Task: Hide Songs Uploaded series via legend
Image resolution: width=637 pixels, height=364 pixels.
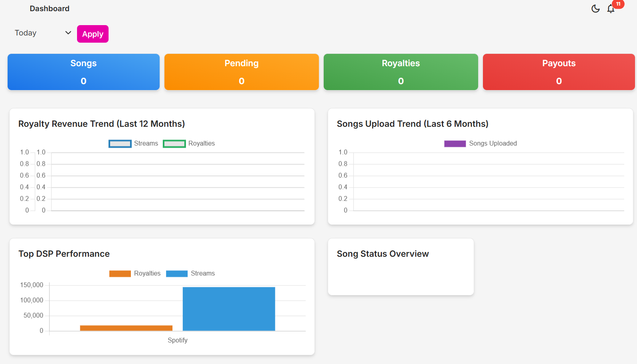Action: pyautogui.click(x=481, y=144)
